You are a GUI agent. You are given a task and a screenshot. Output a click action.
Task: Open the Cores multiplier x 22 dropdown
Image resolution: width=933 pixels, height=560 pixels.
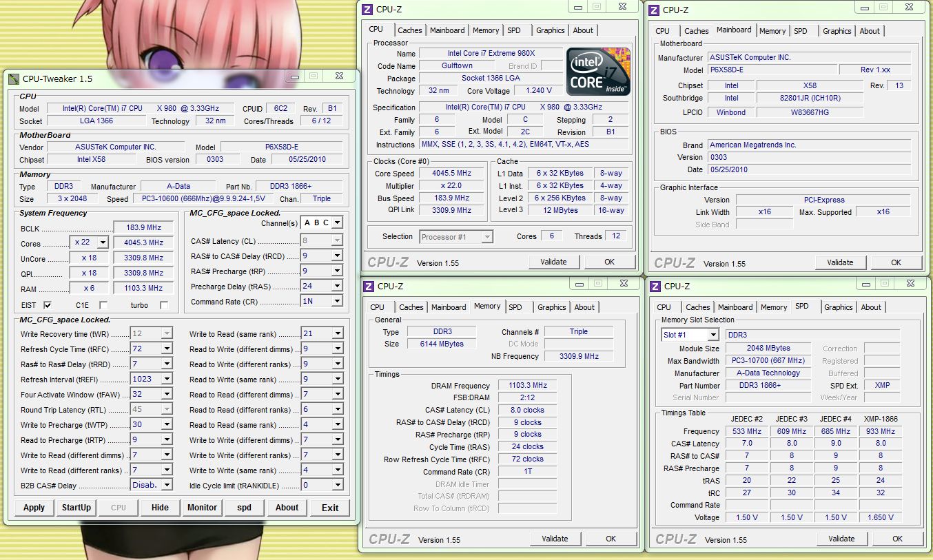pyautogui.click(x=103, y=242)
